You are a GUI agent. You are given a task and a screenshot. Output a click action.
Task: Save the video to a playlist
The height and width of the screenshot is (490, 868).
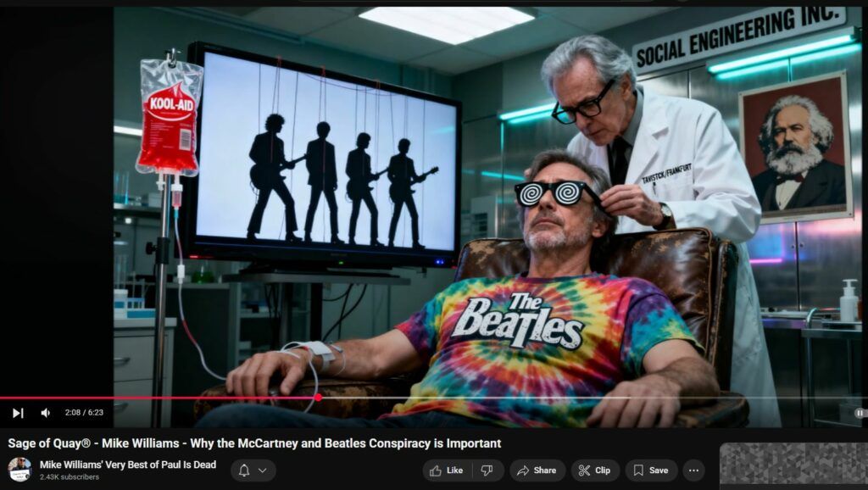pyautogui.click(x=651, y=471)
